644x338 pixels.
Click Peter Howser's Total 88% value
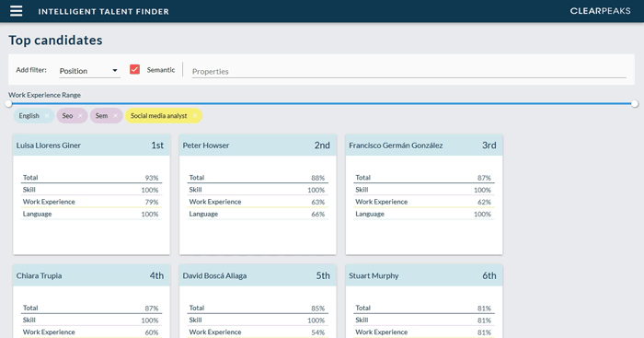click(x=318, y=178)
